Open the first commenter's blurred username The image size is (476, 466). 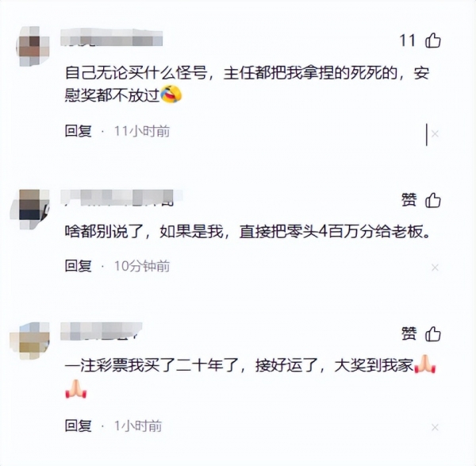coord(112,39)
